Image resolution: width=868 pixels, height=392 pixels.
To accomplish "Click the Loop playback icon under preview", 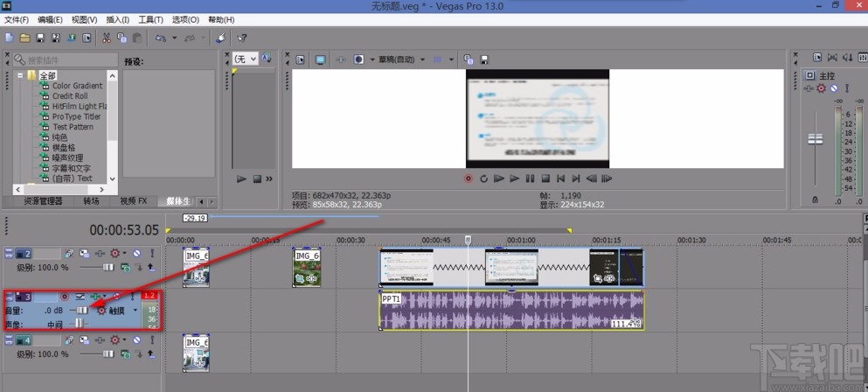I will (483, 178).
